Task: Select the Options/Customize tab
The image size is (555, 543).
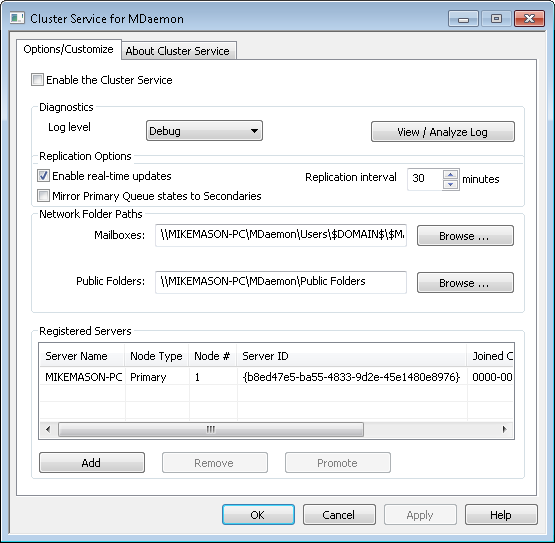Action: 69,49
